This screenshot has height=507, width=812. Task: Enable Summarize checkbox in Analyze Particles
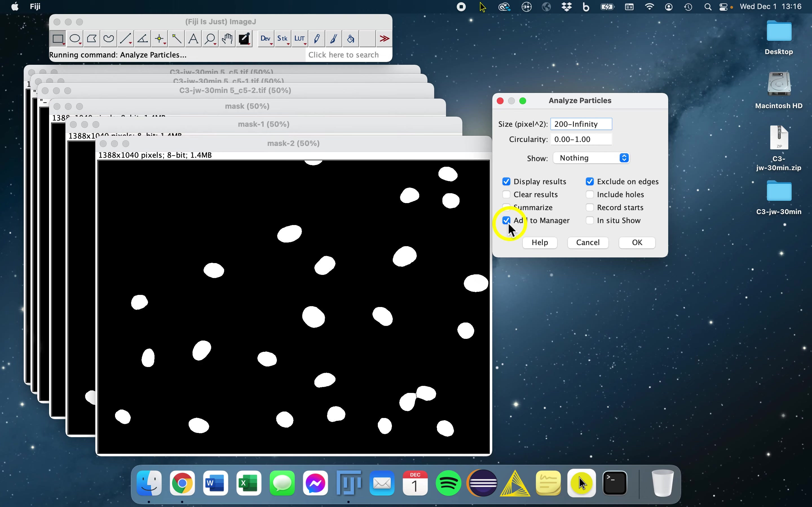pos(506,207)
